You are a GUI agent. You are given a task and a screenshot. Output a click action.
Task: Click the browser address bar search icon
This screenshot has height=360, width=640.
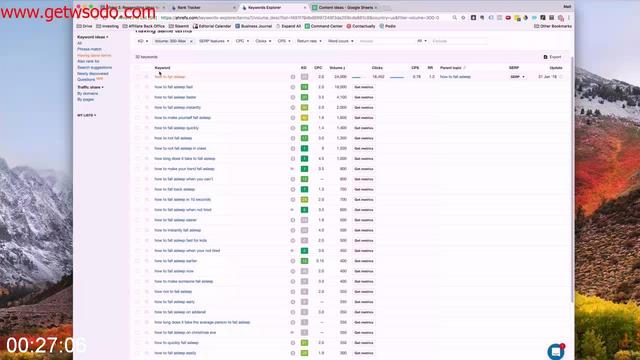click(x=454, y=18)
